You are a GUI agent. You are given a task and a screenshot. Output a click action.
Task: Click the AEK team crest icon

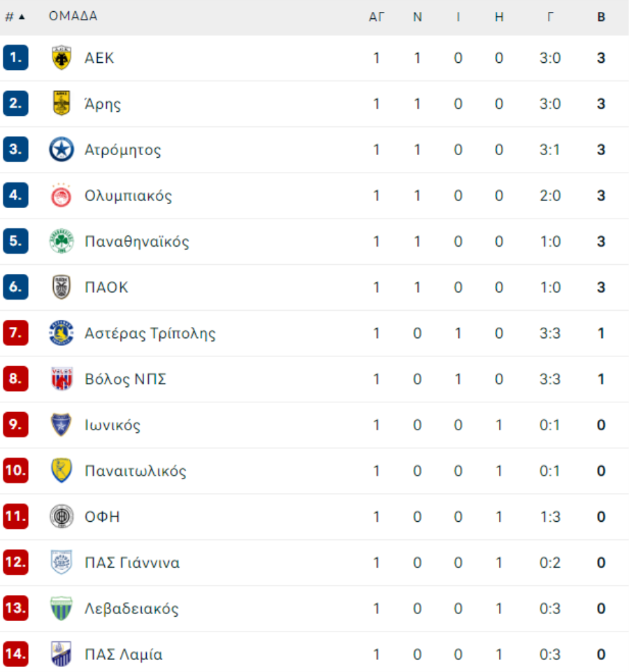coord(62,57)
